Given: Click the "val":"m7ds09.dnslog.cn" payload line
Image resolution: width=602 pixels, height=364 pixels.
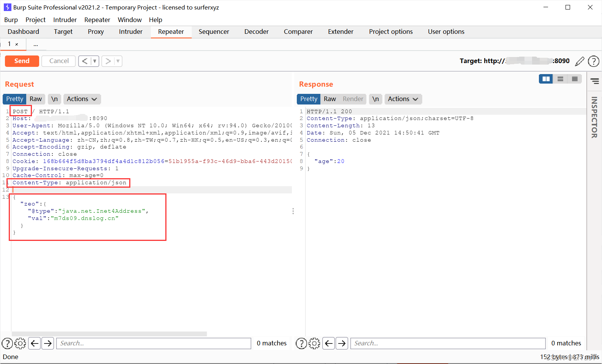Looking at the screenshot, I should coord(73,218).
